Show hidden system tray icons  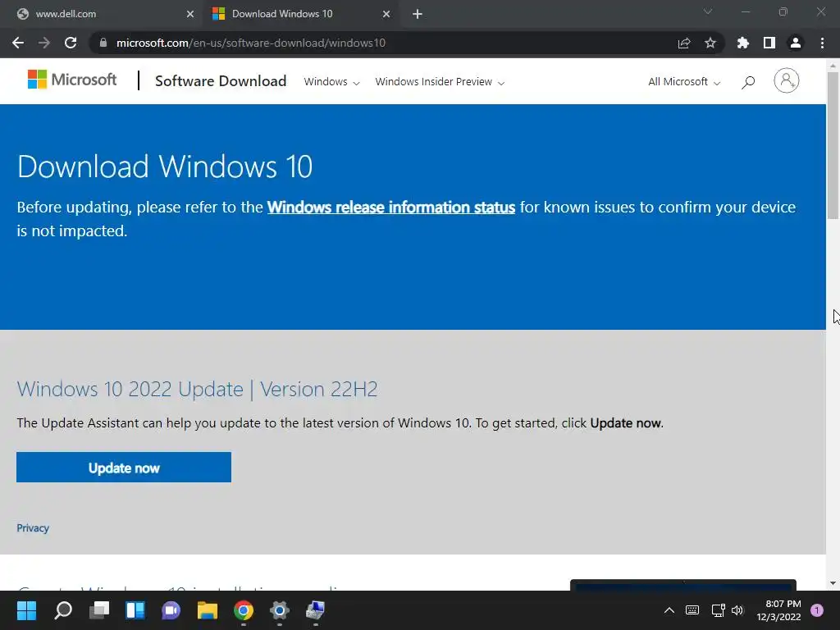(669, 610)
